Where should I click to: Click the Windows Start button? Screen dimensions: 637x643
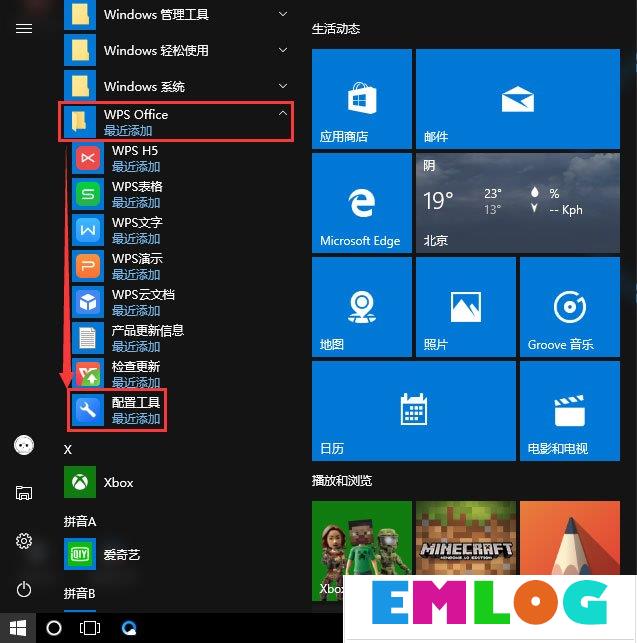(18, 628)
